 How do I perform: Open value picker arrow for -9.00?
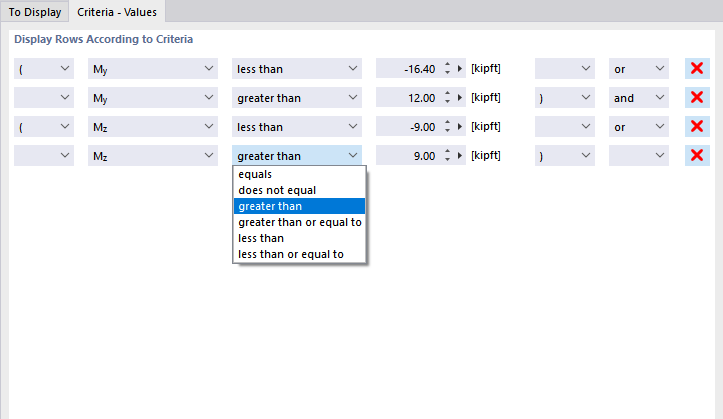click(x=461, y=127)
